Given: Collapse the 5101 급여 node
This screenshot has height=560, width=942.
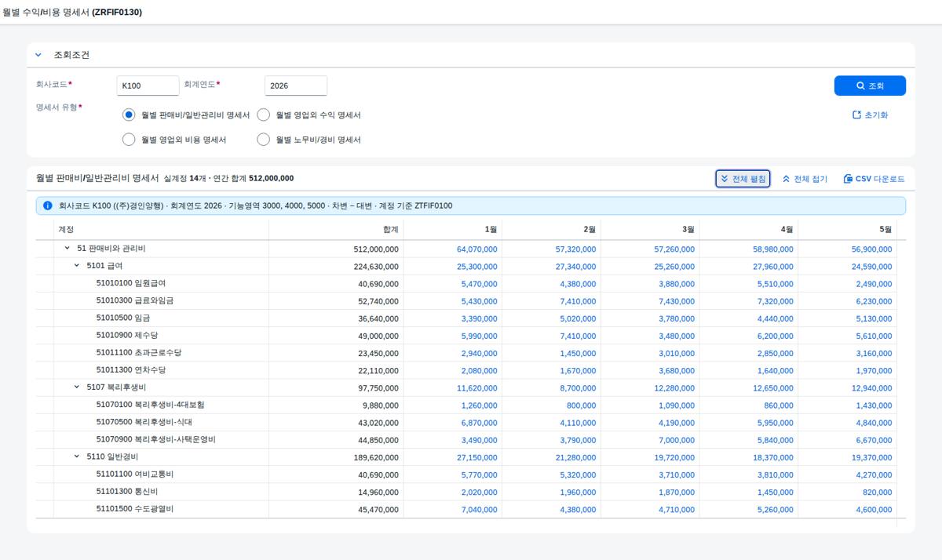Looking at the screenshot, I should click(x=77, y=266).
